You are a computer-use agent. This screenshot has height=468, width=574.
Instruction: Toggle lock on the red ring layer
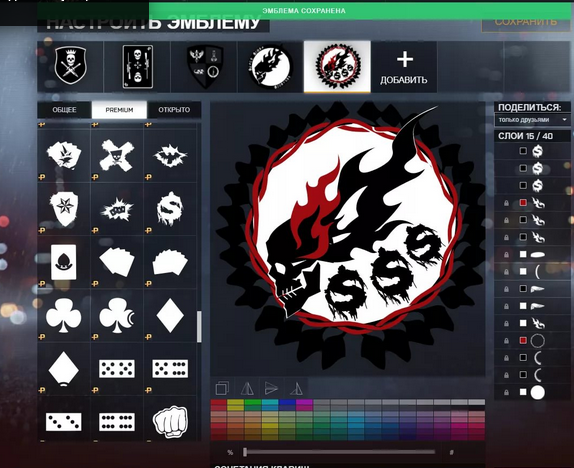point(506,341)
